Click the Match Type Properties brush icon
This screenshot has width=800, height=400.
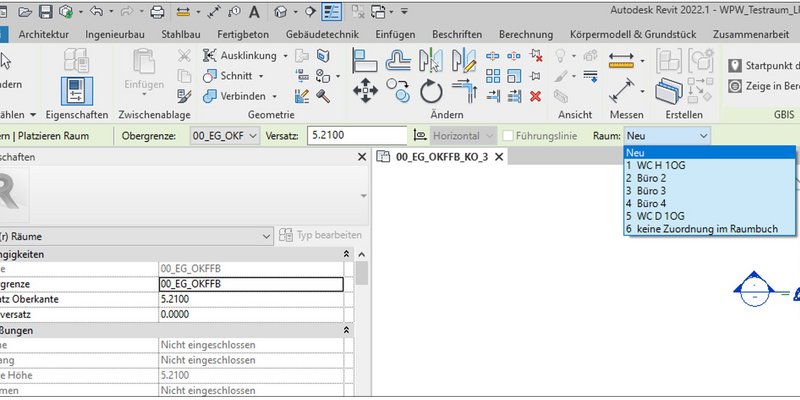click(x=184, y=95)
